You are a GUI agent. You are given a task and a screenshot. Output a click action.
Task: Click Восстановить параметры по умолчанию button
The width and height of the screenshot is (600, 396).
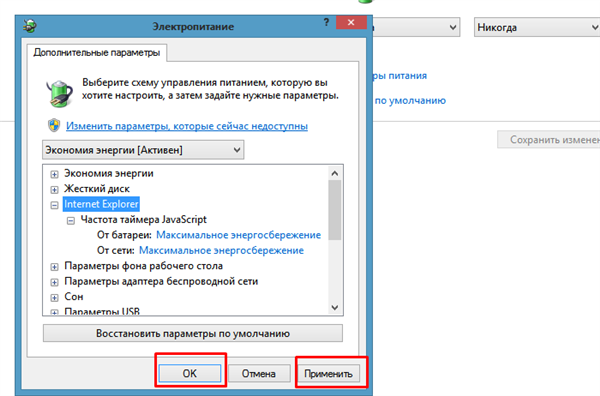click(x=193, y=333)
